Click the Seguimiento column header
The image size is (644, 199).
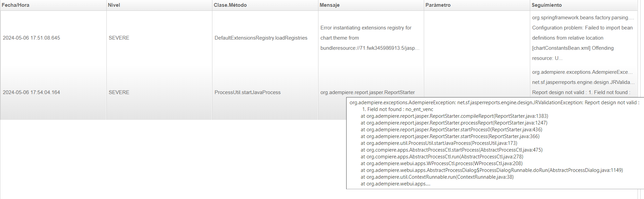tap(546, 5)
